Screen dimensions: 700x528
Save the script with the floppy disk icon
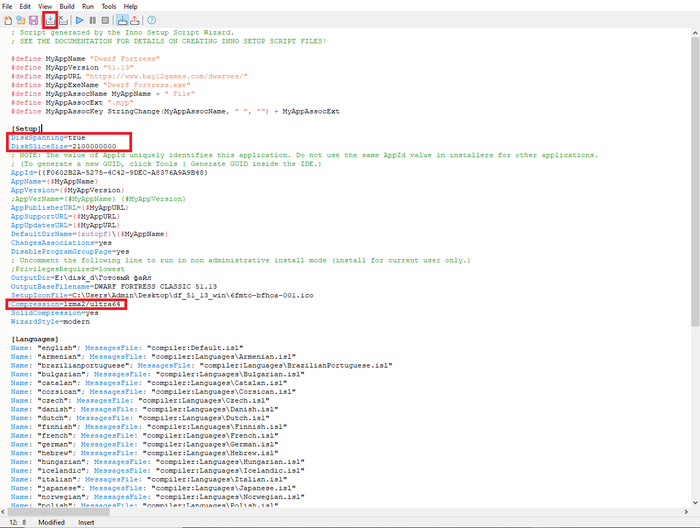pos(33,20)
